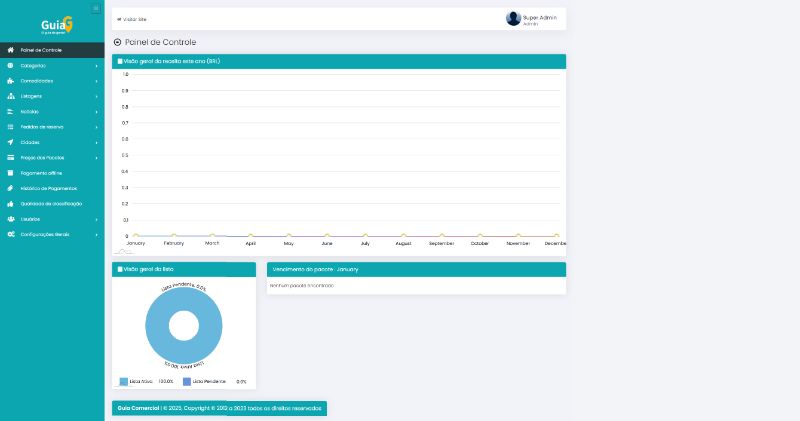Image resolution: width=800 pixels, height=421 pixels.
Task: Open the Pedidos de reserva menu
Action: click(42, 127)
